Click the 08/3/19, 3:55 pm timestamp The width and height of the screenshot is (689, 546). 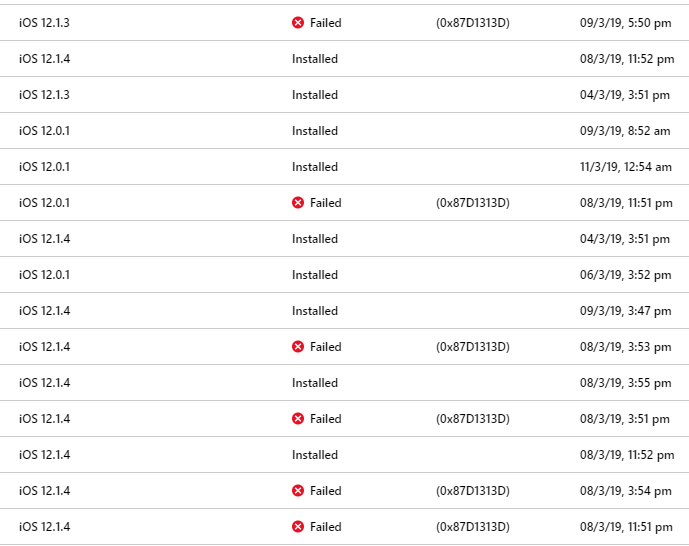[x=625, y=383]
